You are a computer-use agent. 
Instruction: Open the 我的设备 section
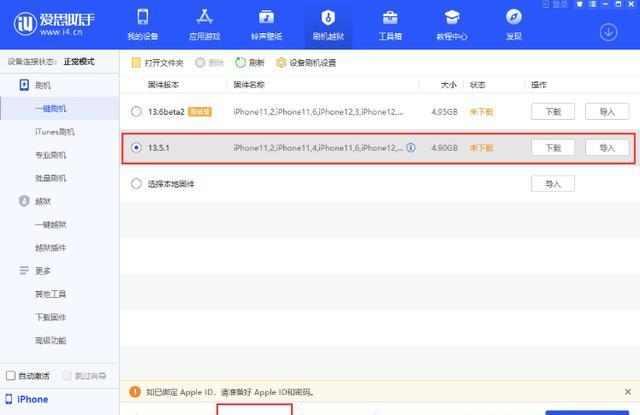coord(142,24)
